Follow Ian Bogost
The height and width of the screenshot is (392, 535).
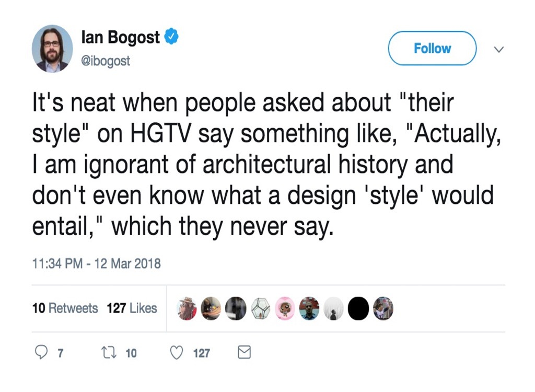point(432,48)
